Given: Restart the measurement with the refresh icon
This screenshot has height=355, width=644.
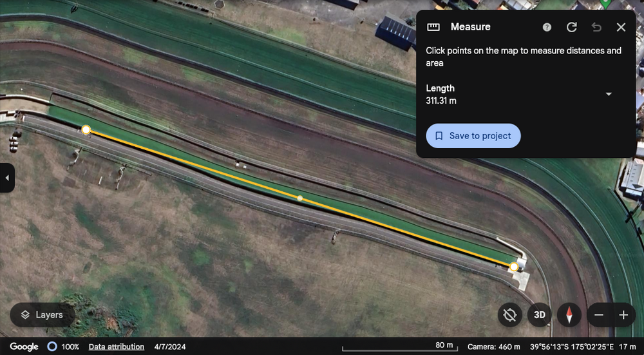Looking at the screenshot, I should pyautogui.click(x=571, y=27).
